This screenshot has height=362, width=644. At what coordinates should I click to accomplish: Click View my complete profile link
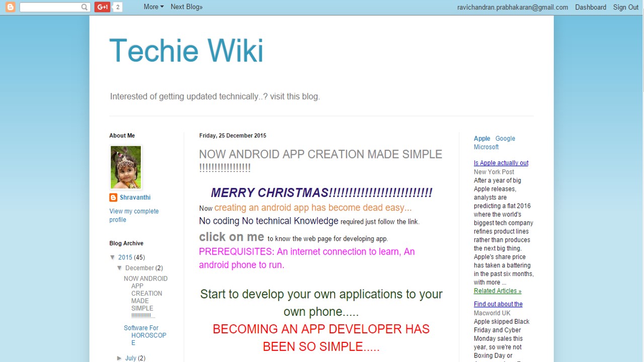(134, 215)
